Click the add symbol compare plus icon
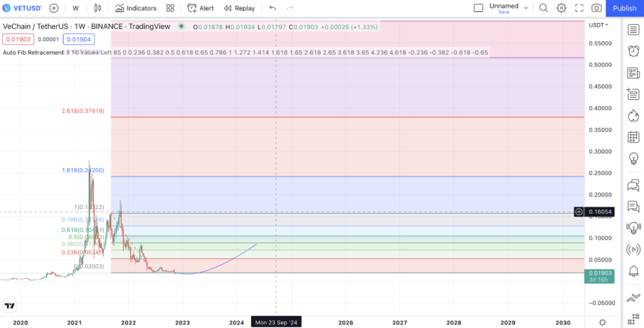Screen dimensions: 644x328 pos(54,8)
